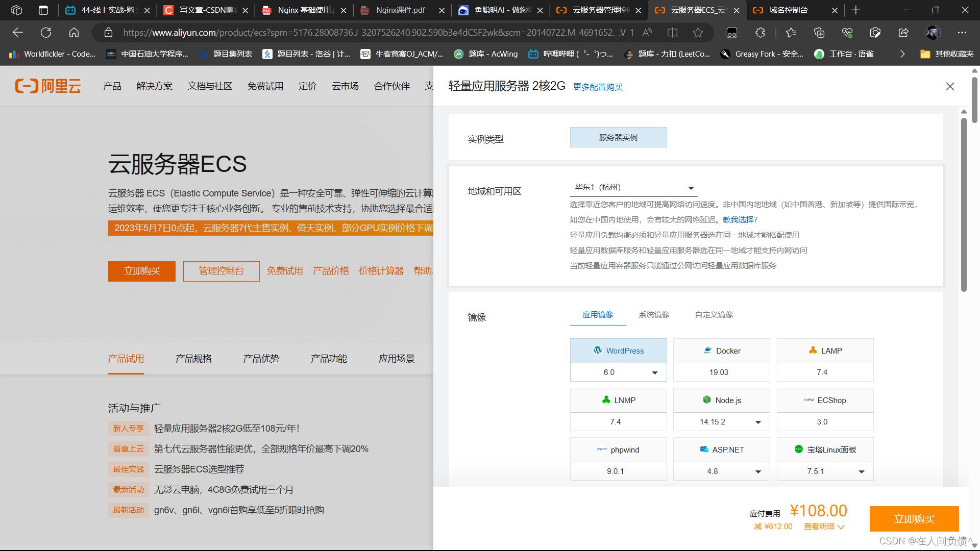Switch to 系统镜像 tab
The width and height of the screenshot is (980, 551).
point(654,315)
